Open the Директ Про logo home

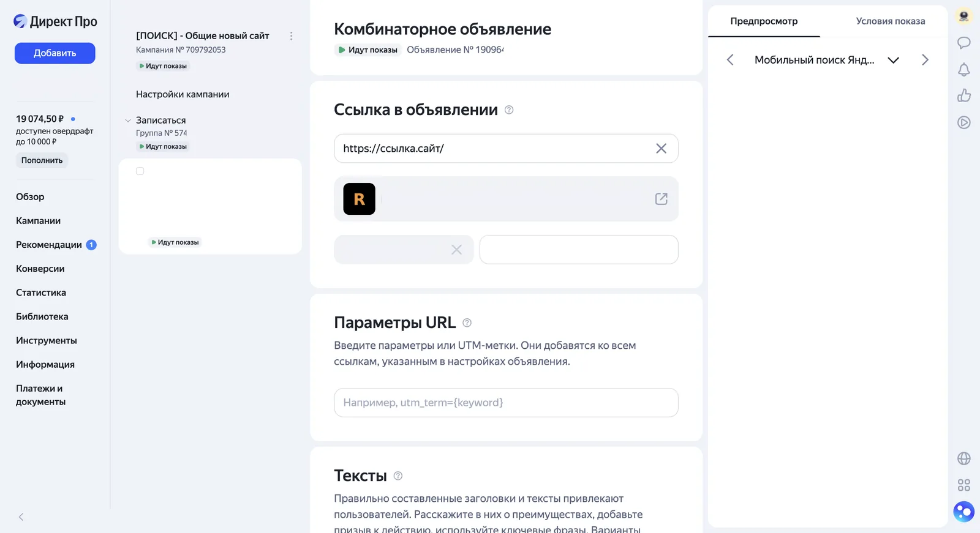(55, 21)
